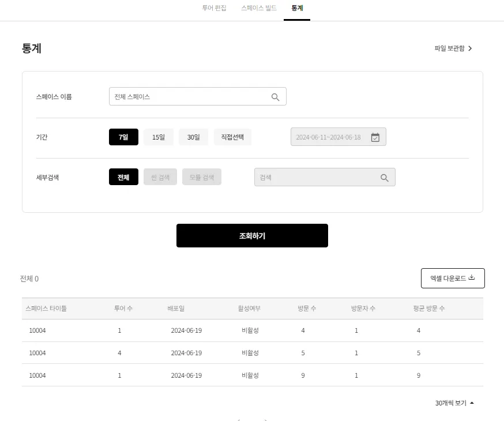Switch to the 투어 편집 tab
Screen dimensions: 504x421
(x=214, y=8)
